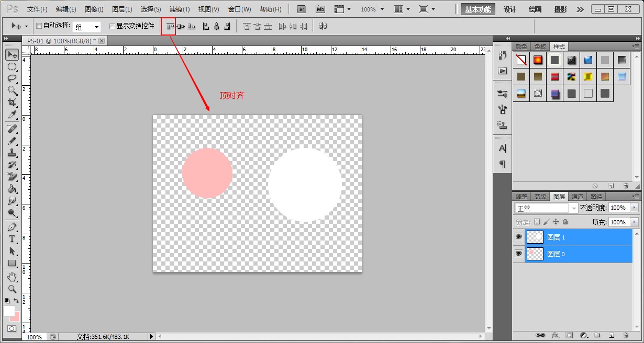The image size is (644, 343).
Task: Select the Lasso tool
Action: coord(12,78)
